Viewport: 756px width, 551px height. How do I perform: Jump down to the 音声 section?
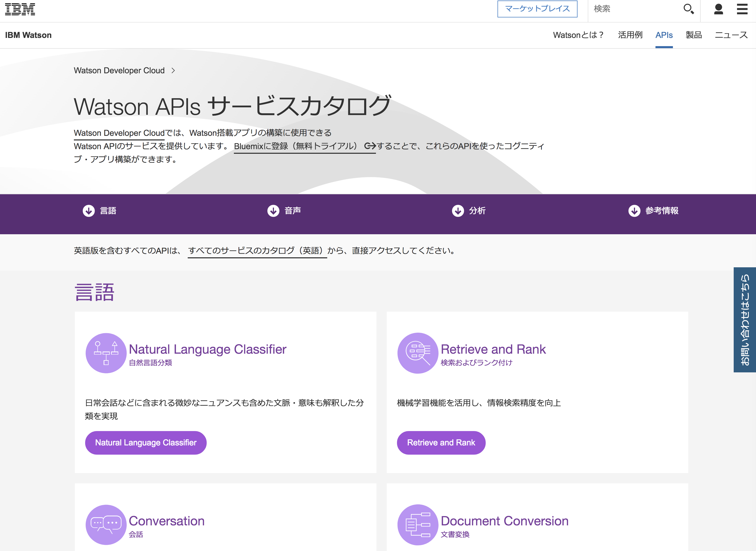tap(284, 211)
